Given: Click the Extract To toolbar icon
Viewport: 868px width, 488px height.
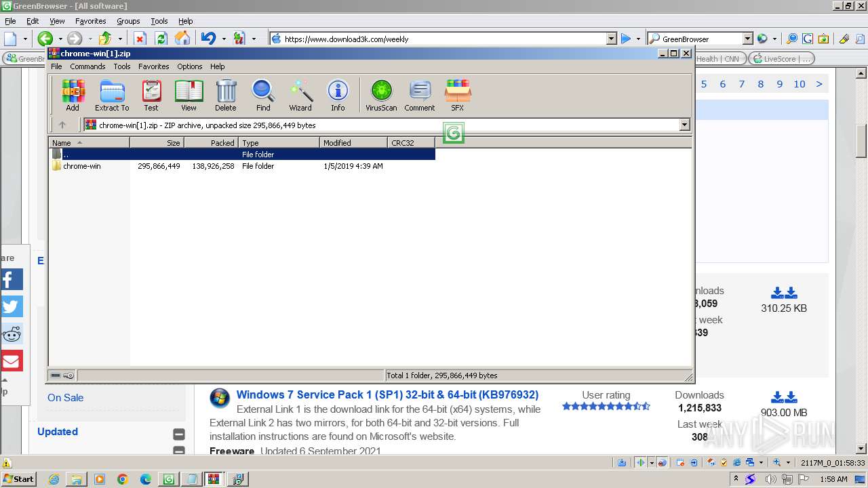Looking at the screenshot, I should 112,96.
